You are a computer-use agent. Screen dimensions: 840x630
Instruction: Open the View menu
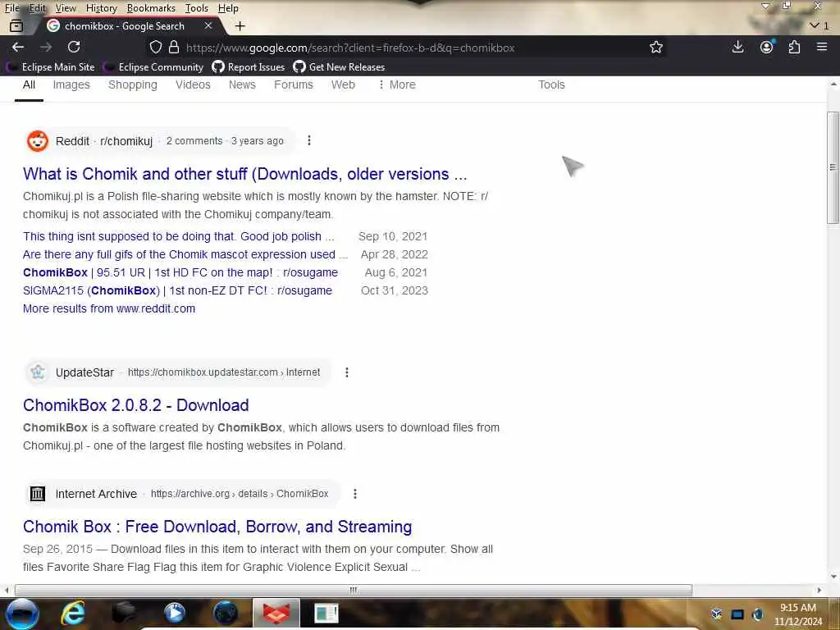click(x=66, y=8)
